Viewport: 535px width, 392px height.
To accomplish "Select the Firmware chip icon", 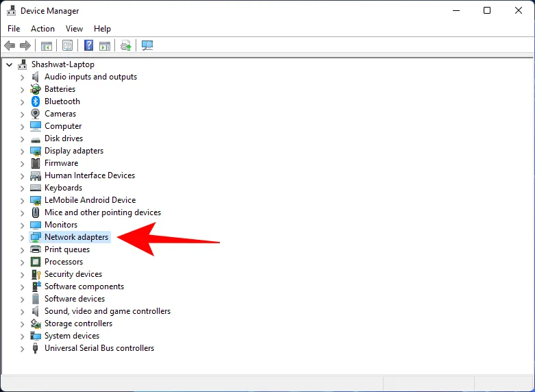I will coord(36,163).
